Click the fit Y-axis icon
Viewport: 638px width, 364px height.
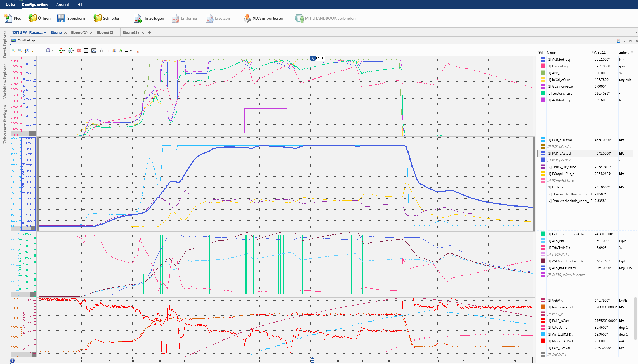click(34, 51)
